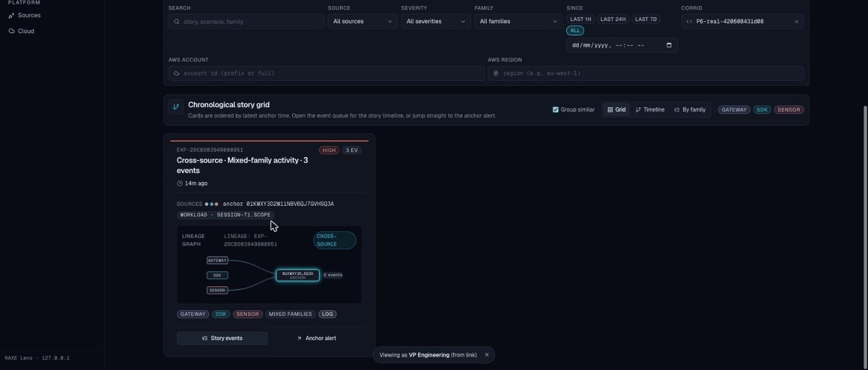Viewport: 868px width, 370px height.
Task: Click the location pin icon in region field
Action: (x=496, y=74)
